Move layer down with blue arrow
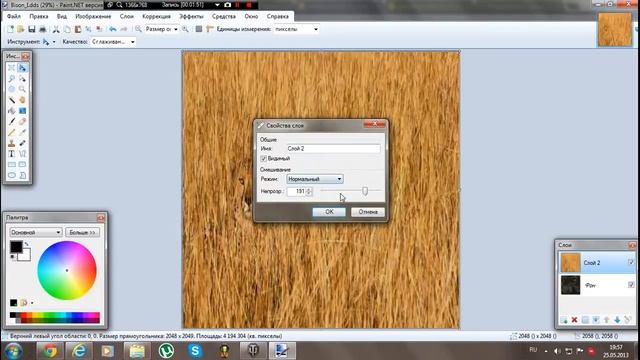The height and width of the screenshot is (360, 640). [x=617, y=320]
